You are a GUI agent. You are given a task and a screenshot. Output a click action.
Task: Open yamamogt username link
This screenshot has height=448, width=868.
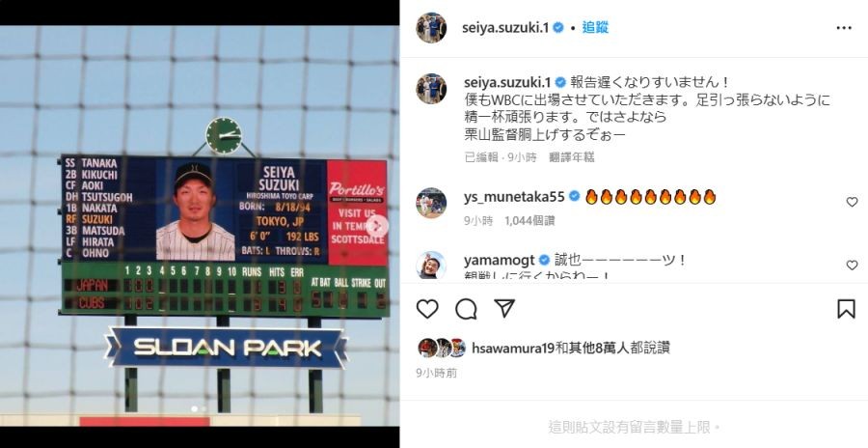500,260
